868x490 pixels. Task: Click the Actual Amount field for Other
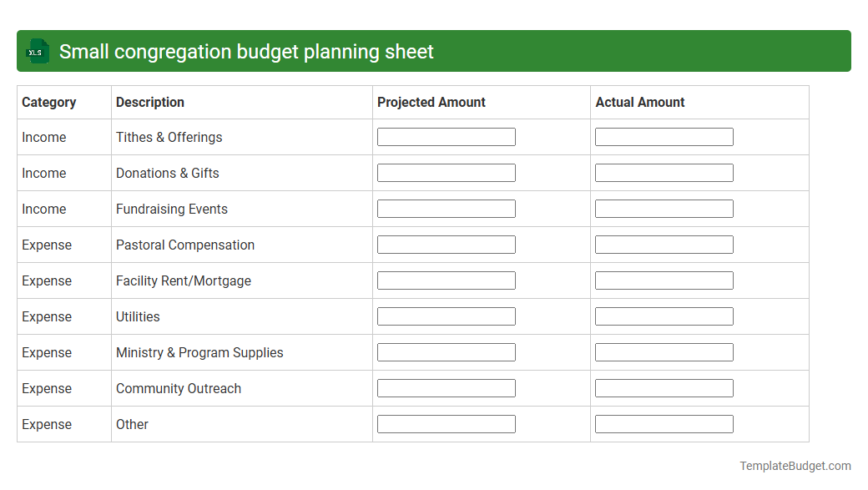pyautogui.click(x=664, y=423)
